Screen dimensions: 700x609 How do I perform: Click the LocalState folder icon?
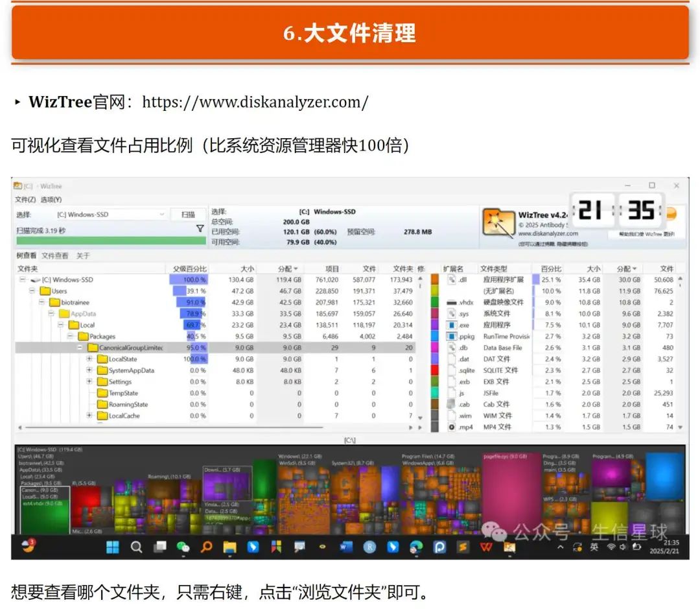[x=102, y=359]
